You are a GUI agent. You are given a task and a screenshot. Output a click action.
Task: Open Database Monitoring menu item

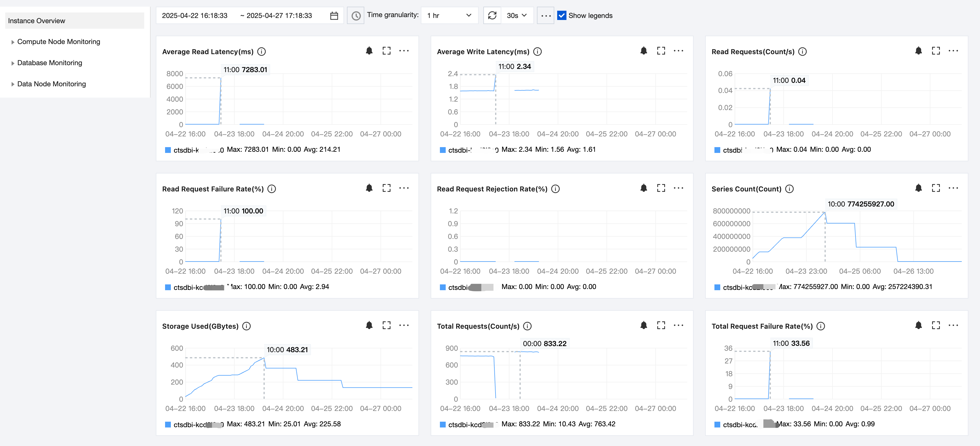click(x=50, y=63)
